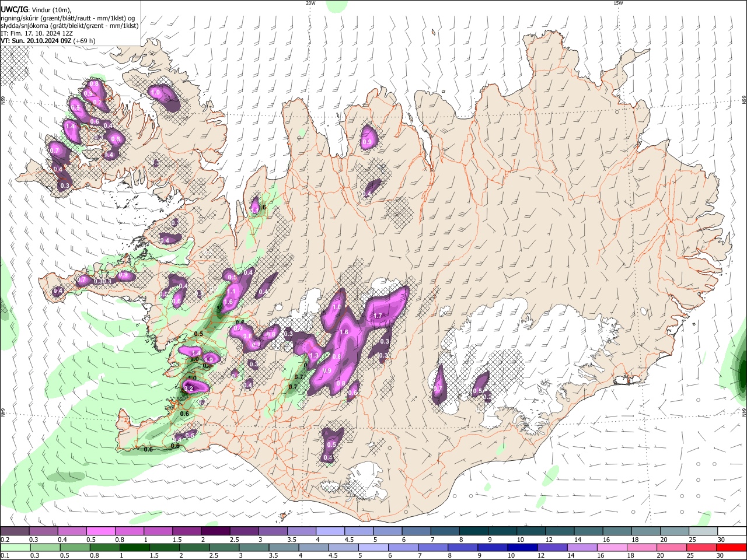
Task: Click the 20W longitude label
Action: pos(310,3)
